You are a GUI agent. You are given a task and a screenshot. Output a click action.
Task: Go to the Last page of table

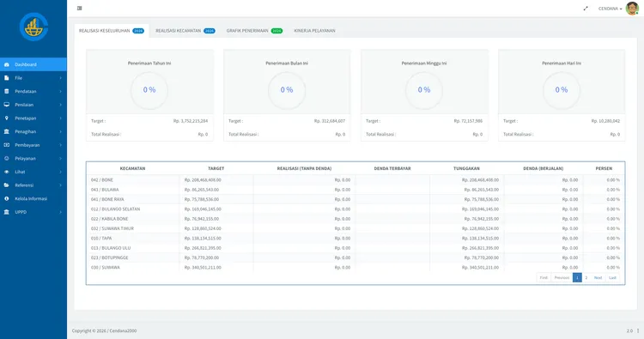pos(612,278)
